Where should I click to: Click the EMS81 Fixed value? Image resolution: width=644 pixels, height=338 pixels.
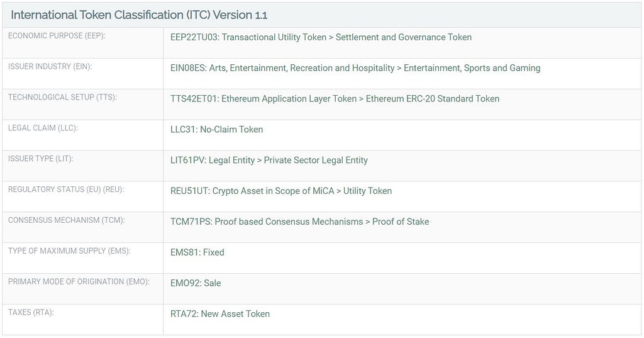(197, 252)
